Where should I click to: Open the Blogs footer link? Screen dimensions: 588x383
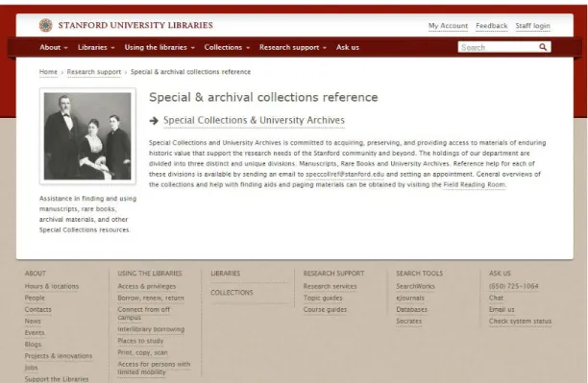coord(33,345)
